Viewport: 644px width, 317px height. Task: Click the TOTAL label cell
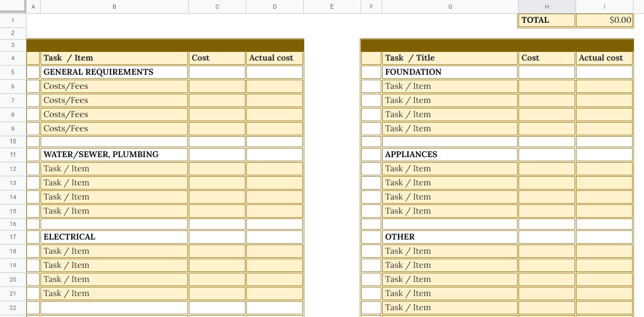[546, 20]
